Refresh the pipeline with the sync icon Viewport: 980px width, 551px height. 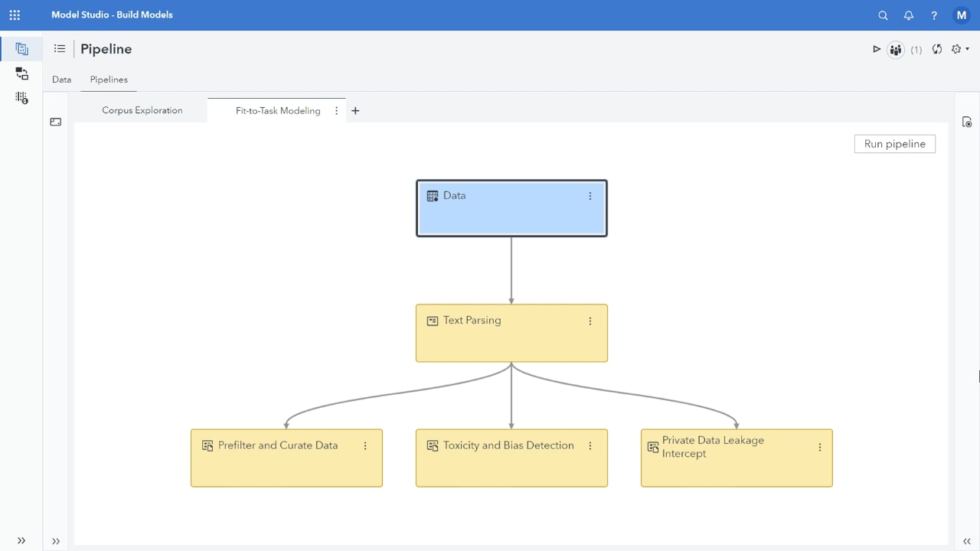(x=937, y=49)
